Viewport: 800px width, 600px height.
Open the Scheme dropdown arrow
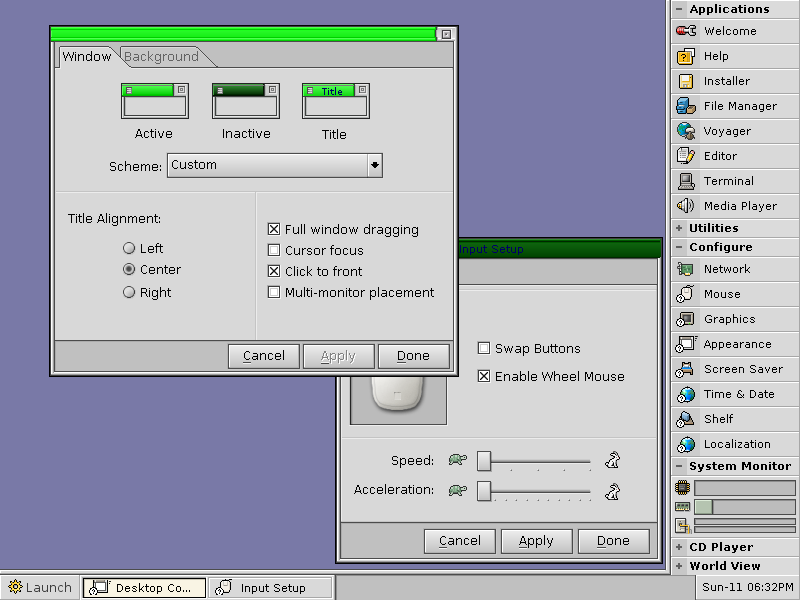click(375, 165)
